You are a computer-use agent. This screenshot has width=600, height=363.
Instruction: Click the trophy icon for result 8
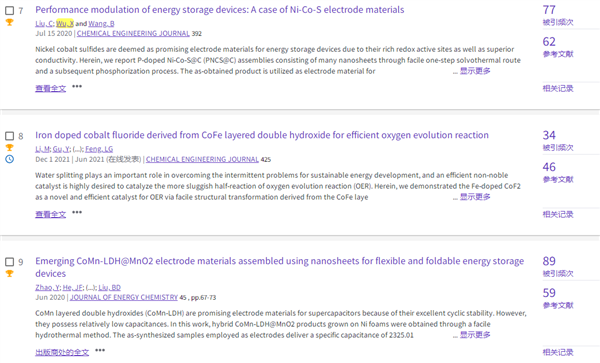pyautogui.click(x=10, y=148)
